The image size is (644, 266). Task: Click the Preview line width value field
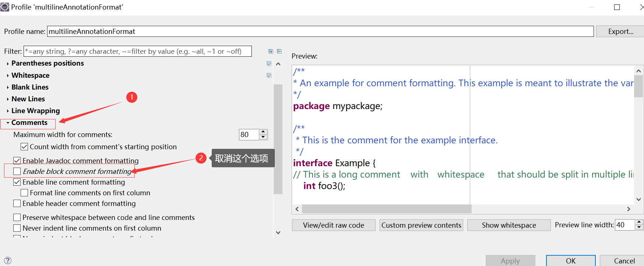click(x=625, y=225)
